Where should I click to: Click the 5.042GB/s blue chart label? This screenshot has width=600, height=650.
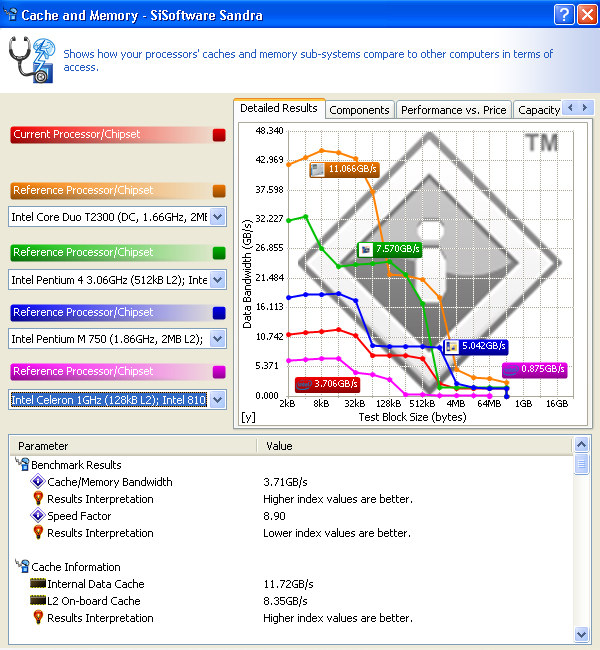pos(476,346)
